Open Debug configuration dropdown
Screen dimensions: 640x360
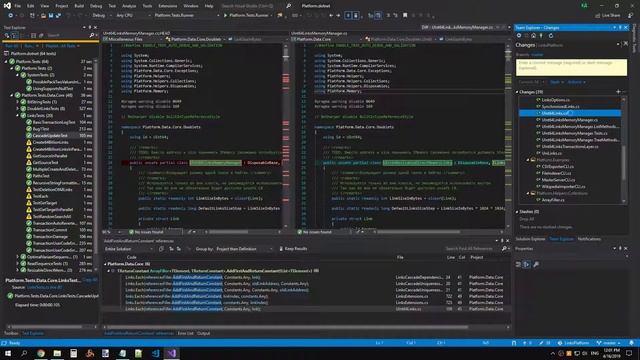pyautogui.click(x=101, y=16)
